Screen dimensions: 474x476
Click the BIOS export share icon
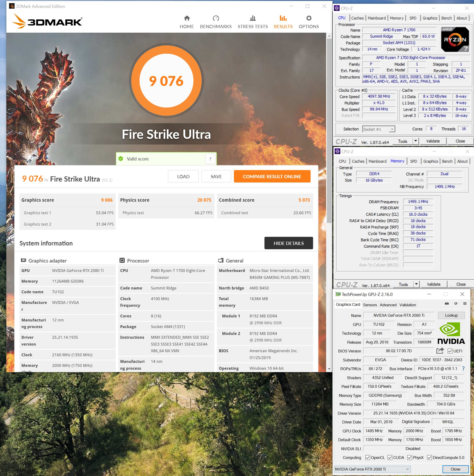tap(440, 351)
